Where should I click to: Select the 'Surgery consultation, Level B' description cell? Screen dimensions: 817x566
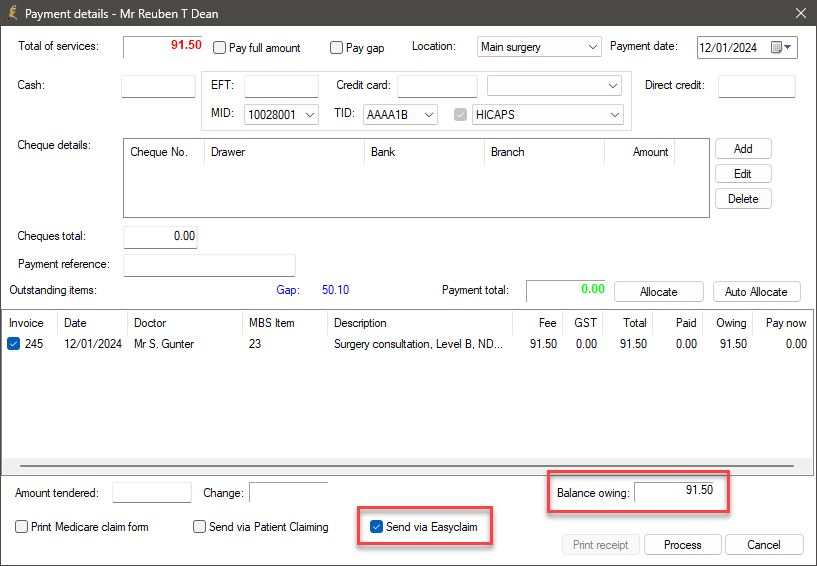pos(418,344)
